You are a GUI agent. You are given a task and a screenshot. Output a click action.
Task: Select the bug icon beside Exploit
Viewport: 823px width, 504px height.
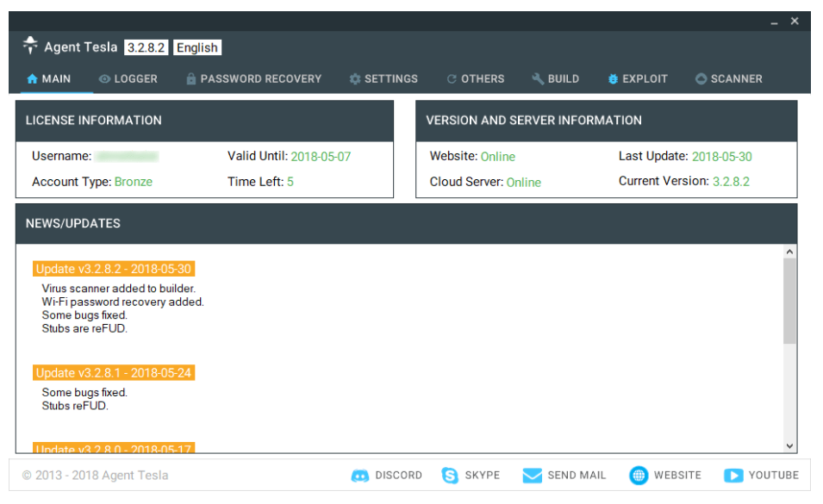(613, 79)
